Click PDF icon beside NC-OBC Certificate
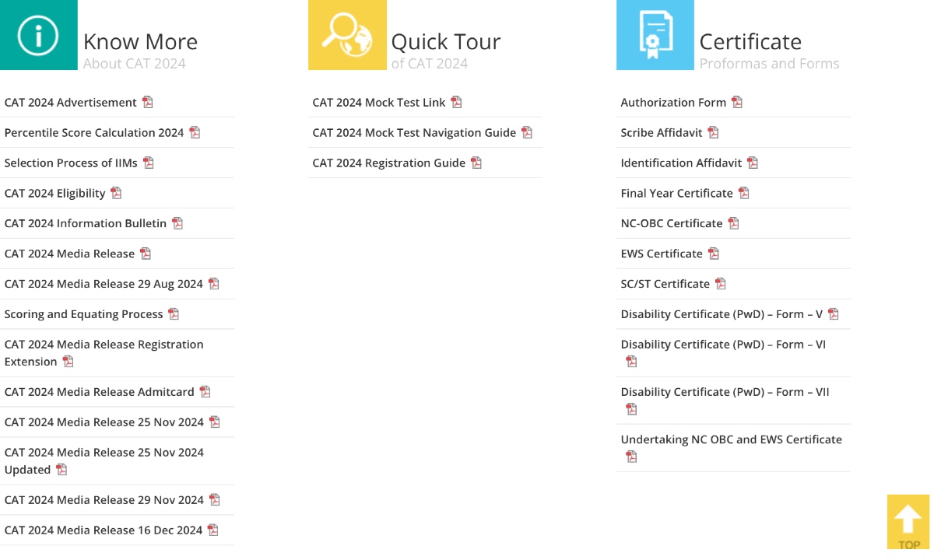Screen dimensions: 934x560 click(733, 223)
